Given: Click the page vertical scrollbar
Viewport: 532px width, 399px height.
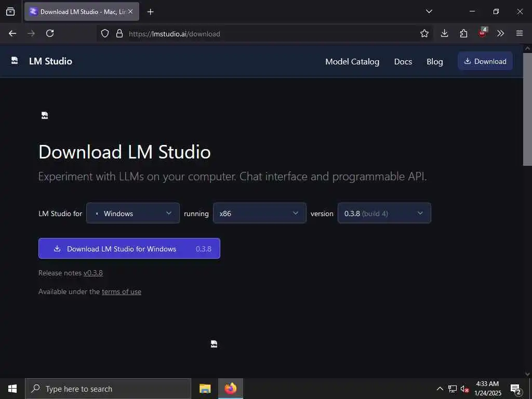Looking at the screenshot, I should click(527, 109).
